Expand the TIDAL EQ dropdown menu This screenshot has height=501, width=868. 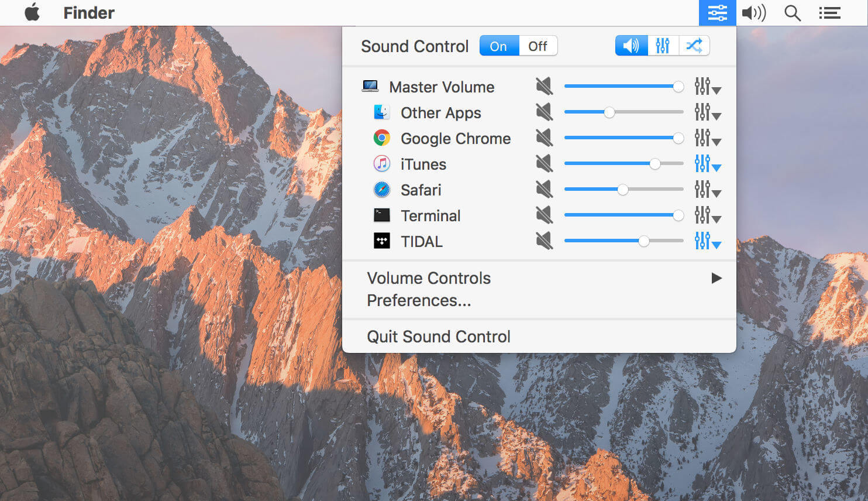click(707, 241)
